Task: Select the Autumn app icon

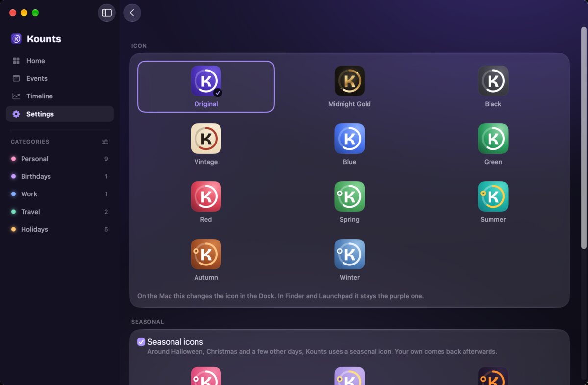Action: 206,254
